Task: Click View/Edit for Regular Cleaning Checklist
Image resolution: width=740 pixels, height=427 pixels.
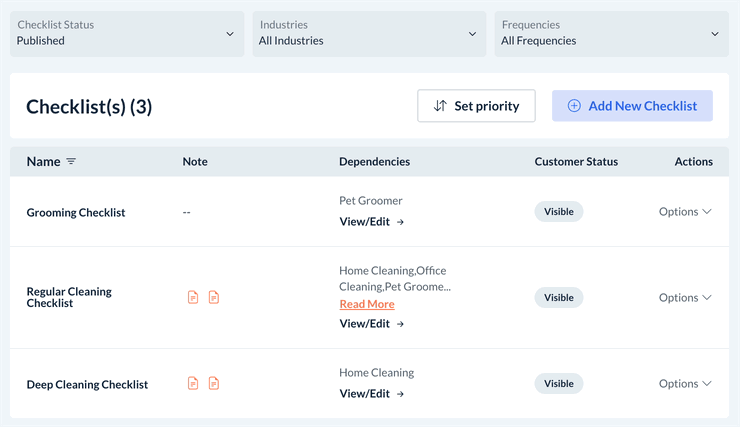Action: point(365,324)
